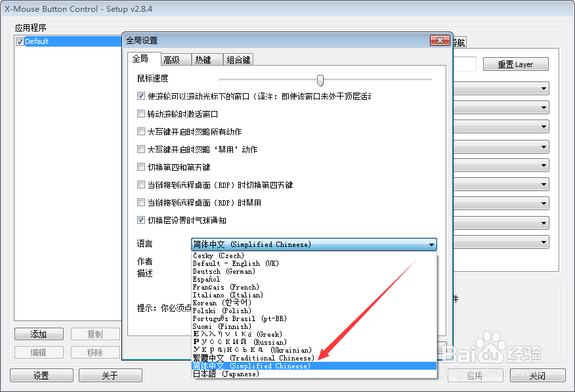Expand fourth button-action dropdown in main window
The image size is (575, 392).
tap(543, 146)
